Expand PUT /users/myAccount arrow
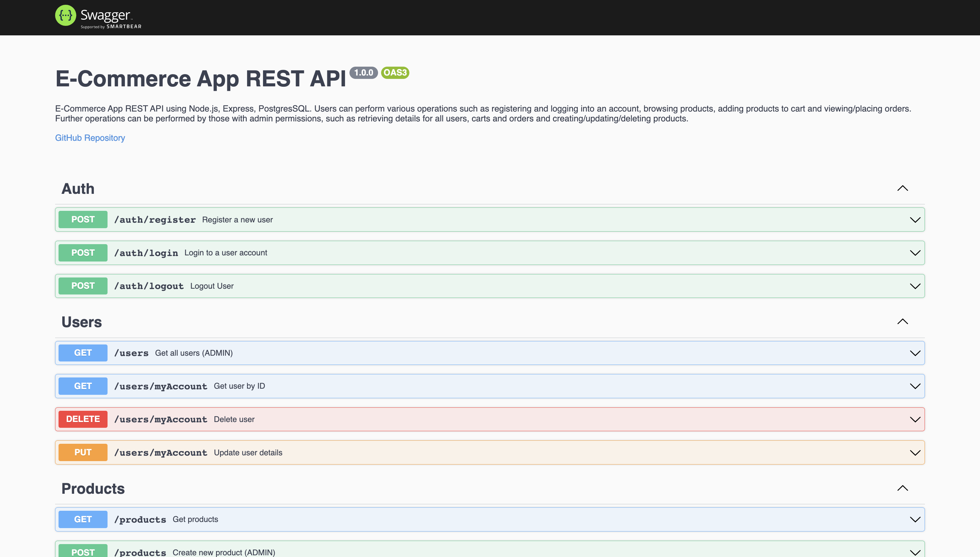The height and width of the screenshot is (557, 980). click(915, 453)
